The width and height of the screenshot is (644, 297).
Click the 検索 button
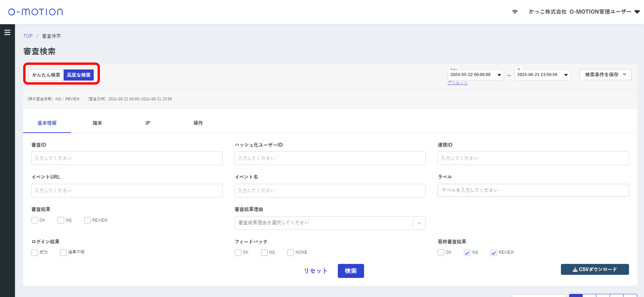point(351,271)
